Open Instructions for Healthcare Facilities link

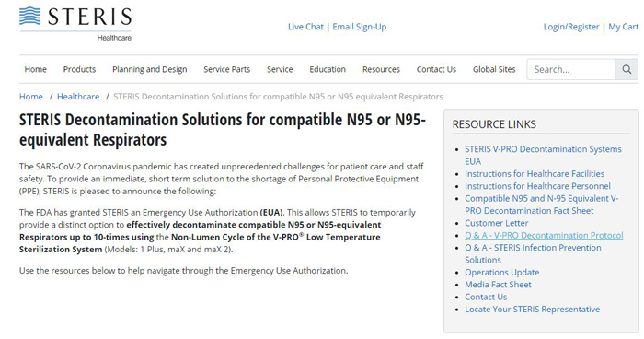click(x=535, y=173)
